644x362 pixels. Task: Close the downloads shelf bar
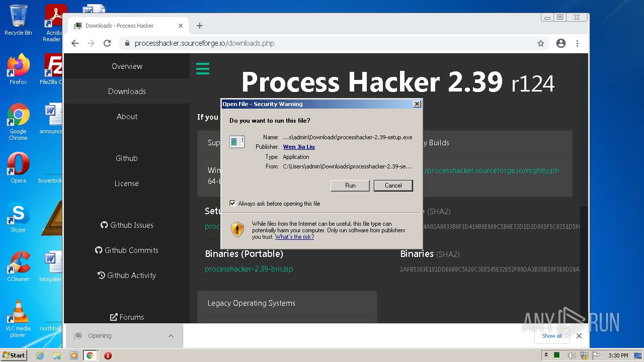(x=579, y=336)
